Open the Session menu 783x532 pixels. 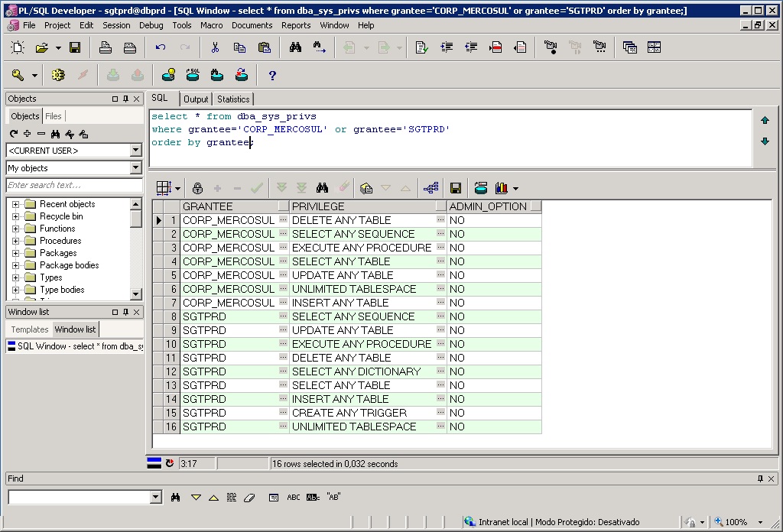[116, 25]
